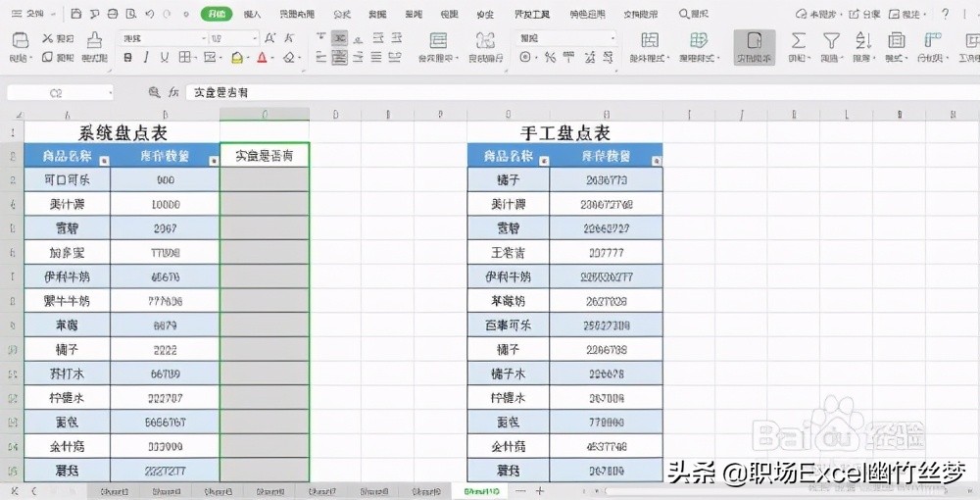Image resolution: width=980 pixels, height=500 pixels.
Task: Open the Conditional Formatting icon
Action: 650,41
